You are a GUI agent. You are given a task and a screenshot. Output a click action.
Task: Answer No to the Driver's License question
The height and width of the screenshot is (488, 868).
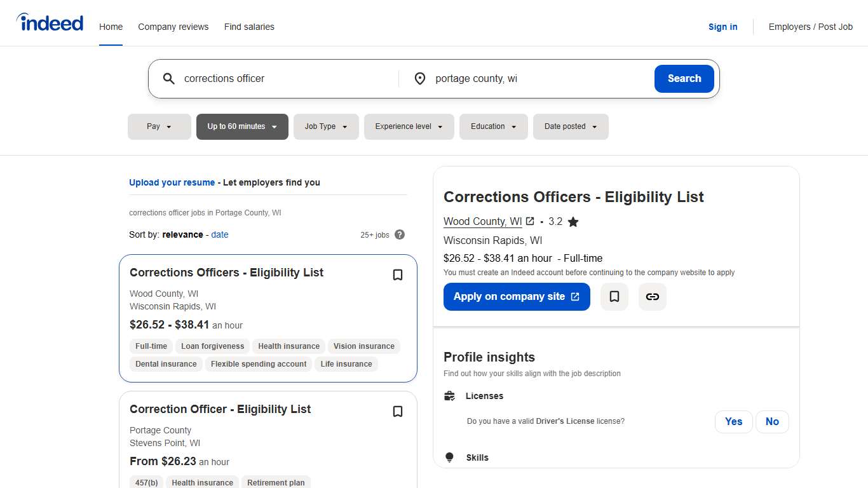pyautogui.click(x=772, y=421)
